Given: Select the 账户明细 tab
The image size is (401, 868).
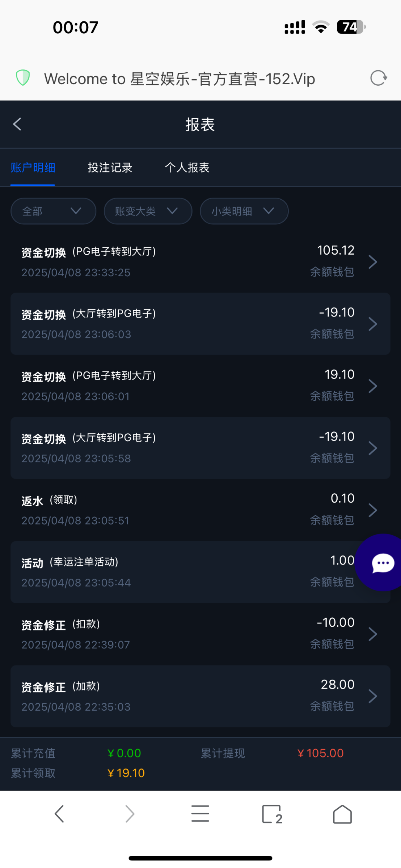Looking at the screenshot, I should pyautogui.click(x=33, y=167).
